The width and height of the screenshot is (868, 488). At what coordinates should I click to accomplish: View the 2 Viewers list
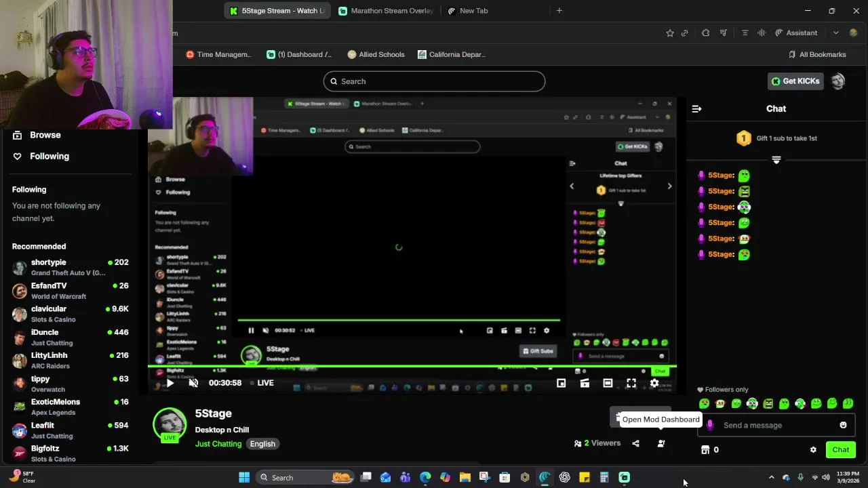coord(597,443)
